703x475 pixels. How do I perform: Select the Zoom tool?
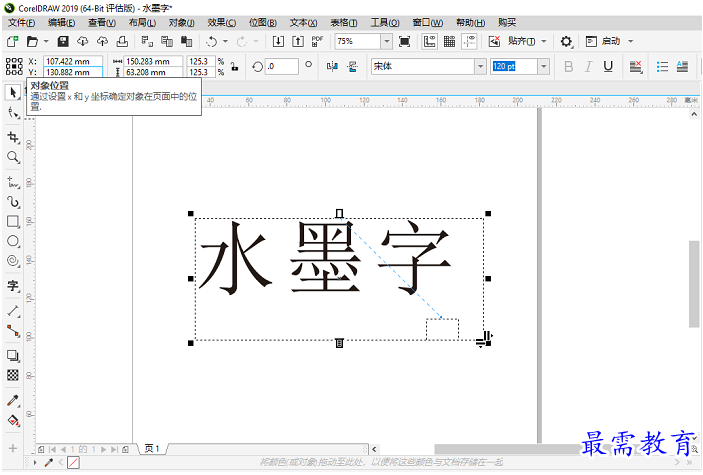pos(13,157)
